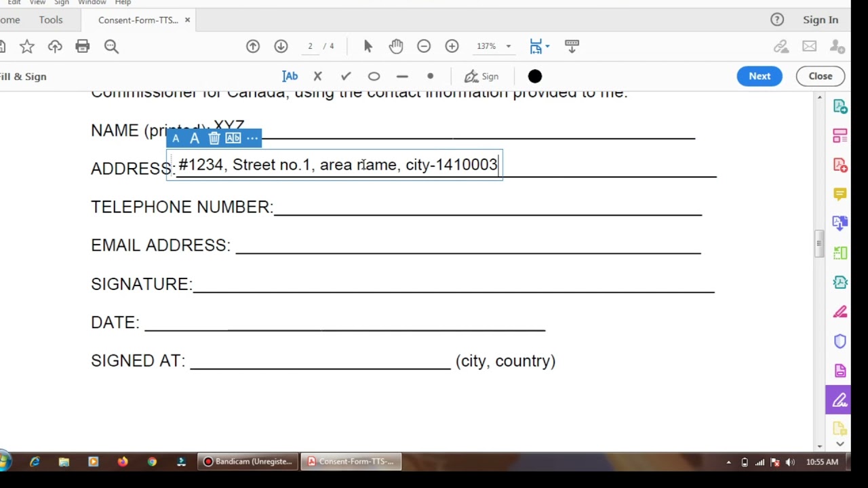Click Sign In link

[x=821, y=20]
